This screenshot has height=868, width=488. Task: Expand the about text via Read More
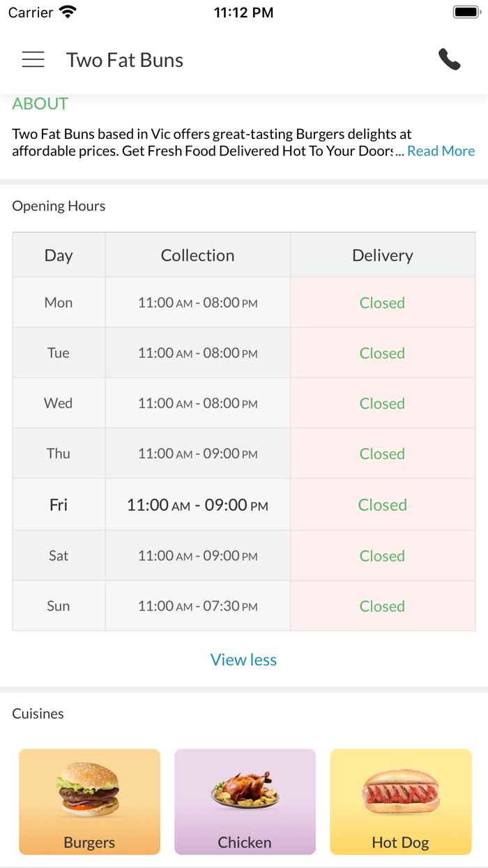pyautogui.click(x=441, y=151)
